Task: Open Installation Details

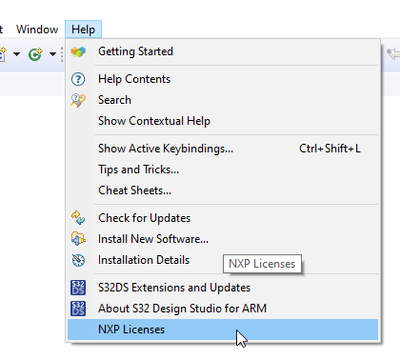Action: (223, 260)
